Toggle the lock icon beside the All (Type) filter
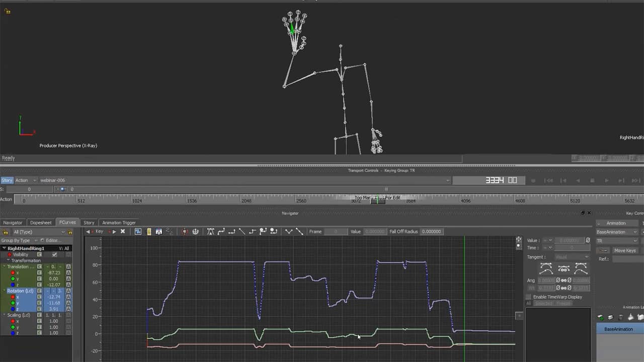The width and height of the screenshot is (644, 362). [x=6, y=232]
